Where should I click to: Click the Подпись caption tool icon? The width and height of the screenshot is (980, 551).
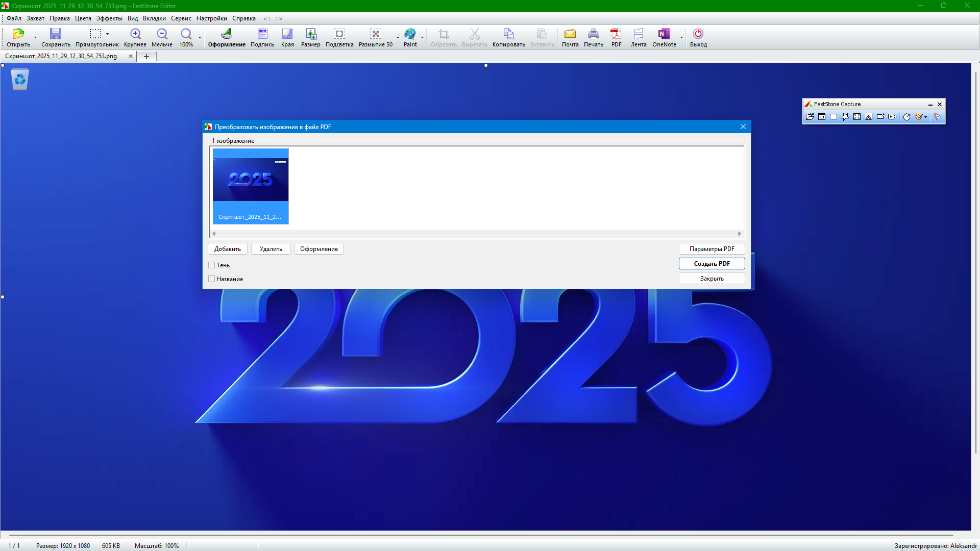(x=262, y=34)
